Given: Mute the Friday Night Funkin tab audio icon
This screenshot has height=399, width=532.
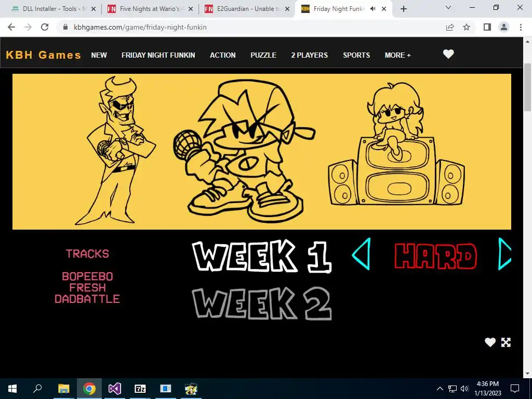Looking at the screenshot, I should (x=373, y=9).
